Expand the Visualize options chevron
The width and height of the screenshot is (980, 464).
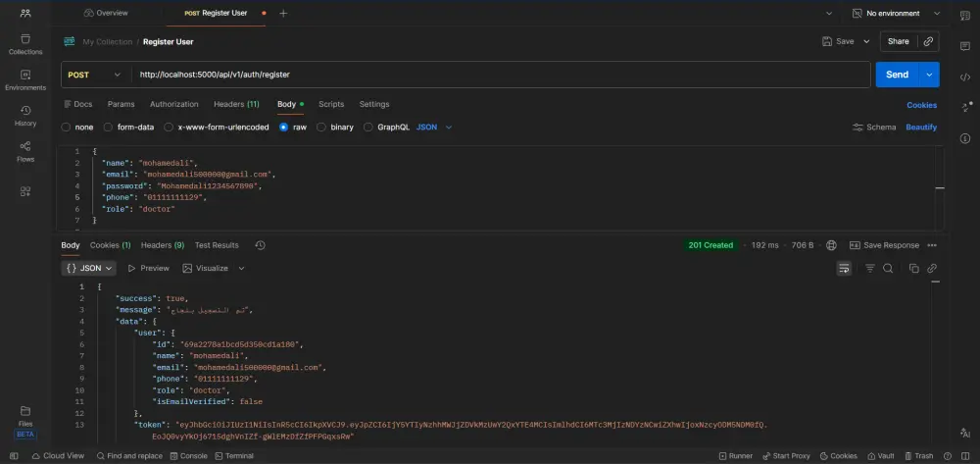(x=241, y=268)
